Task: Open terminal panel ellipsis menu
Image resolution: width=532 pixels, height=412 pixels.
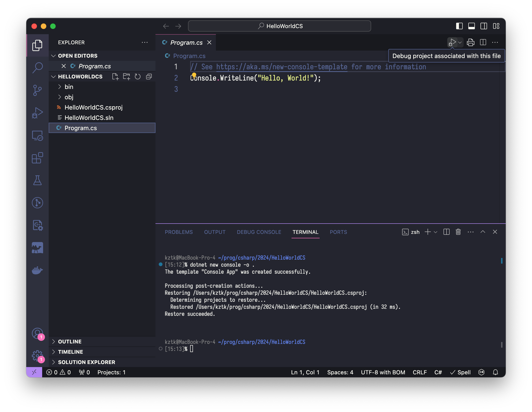Action: pos(471,232)
